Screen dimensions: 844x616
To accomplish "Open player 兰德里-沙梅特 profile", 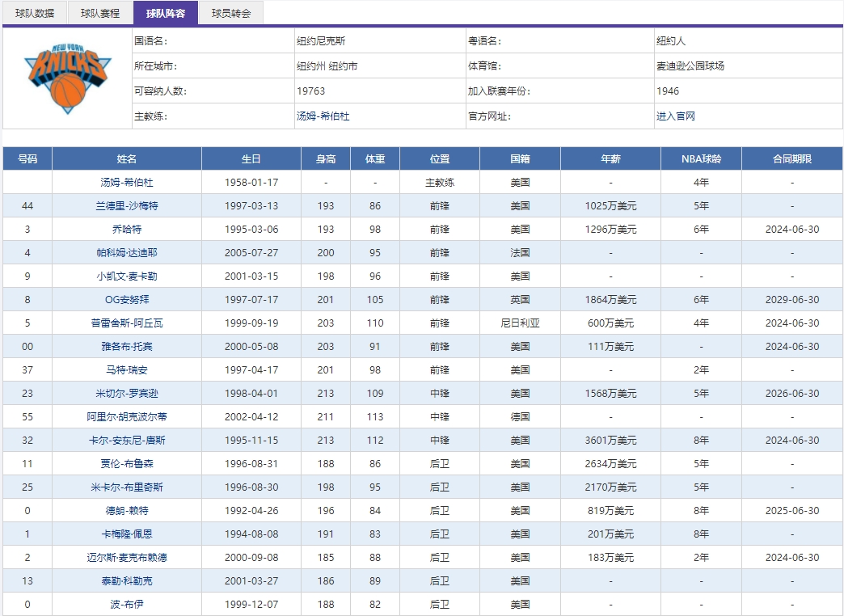I will pyautogui.click(x=129, y=205).
